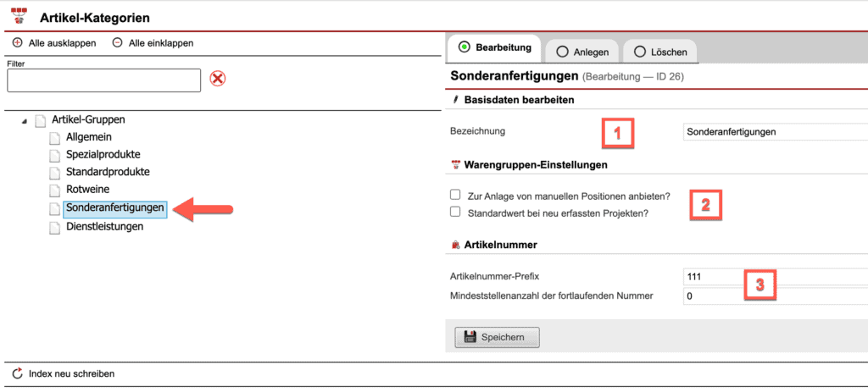Click the Basisdaten bearbeiten section header
Viewport: 868px width, 392px height.
coord(520,100)
